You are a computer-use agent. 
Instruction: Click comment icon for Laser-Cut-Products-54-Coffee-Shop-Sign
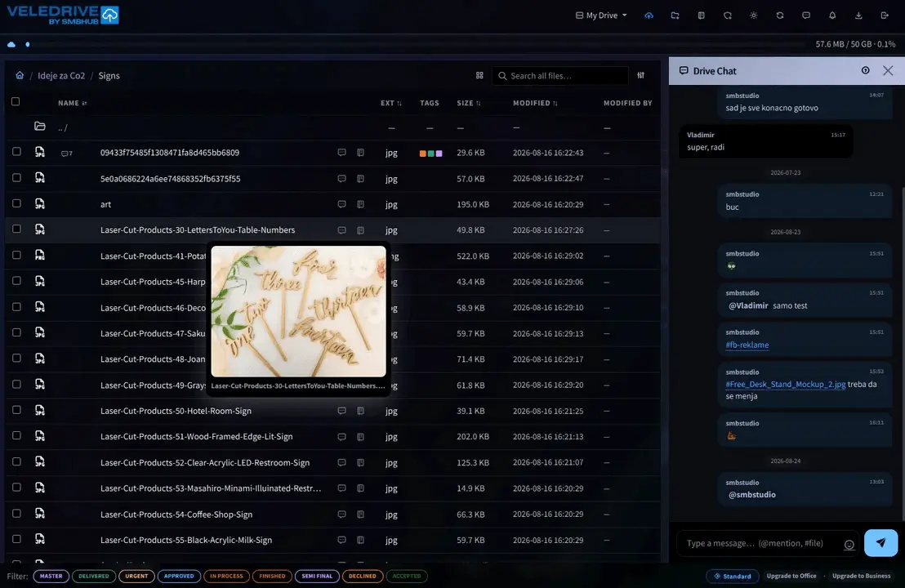(341, 514)
